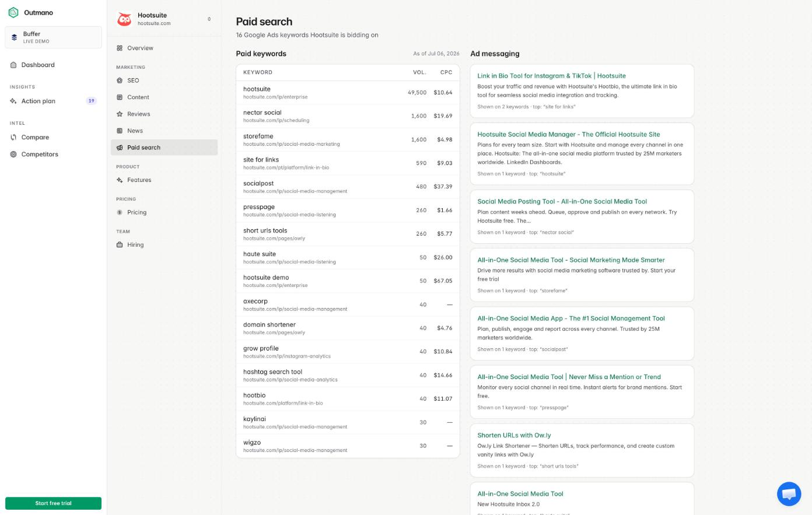Screen dimensions: 812x515
Task: Select the hootbio keyword row
Action: pyautogui.click(x=348, y=398)
